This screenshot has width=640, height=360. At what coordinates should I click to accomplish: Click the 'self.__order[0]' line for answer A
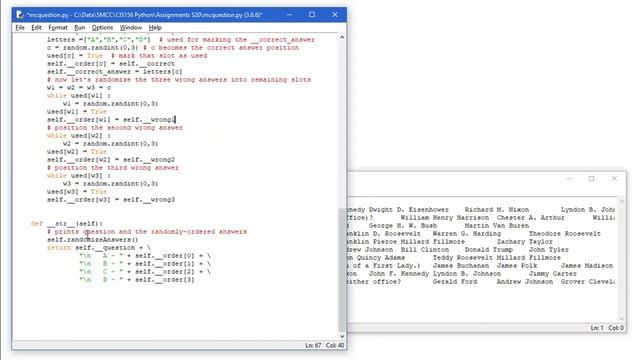[145, 256]
